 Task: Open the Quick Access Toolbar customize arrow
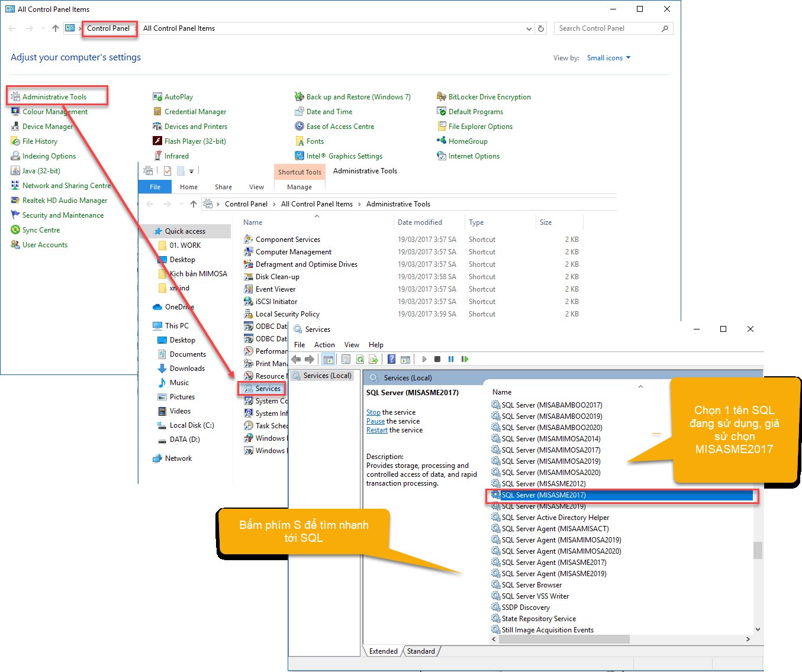pos(191,172)
